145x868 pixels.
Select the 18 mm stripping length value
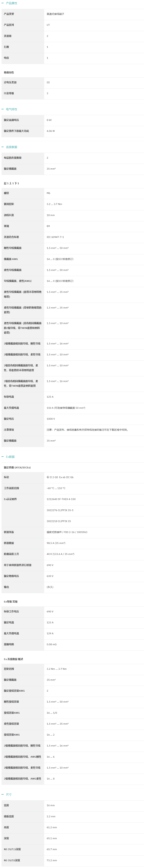click(51, 215)
